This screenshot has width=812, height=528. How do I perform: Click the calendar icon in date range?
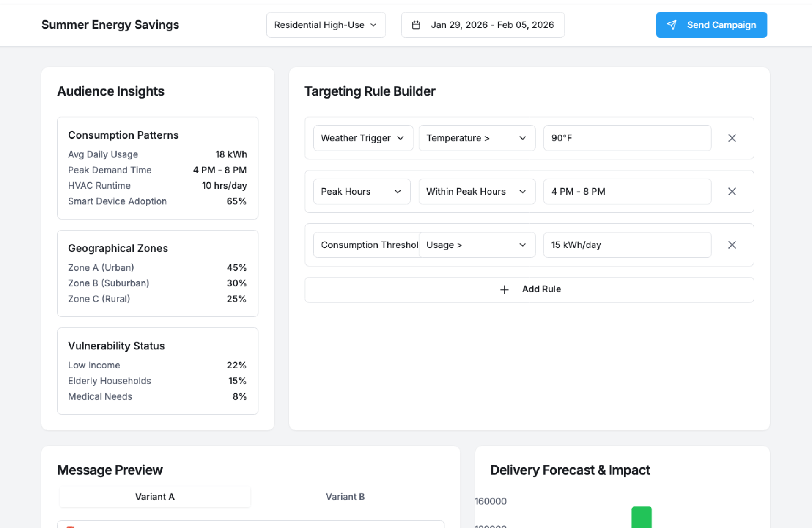tap(416, 25)
